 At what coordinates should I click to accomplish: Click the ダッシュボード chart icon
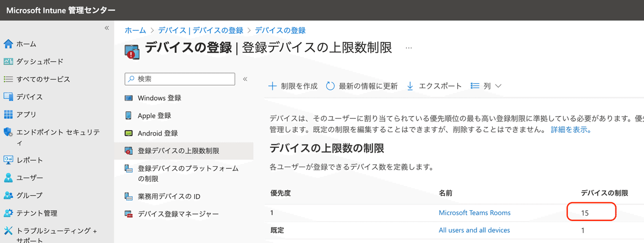click(8, 61)
